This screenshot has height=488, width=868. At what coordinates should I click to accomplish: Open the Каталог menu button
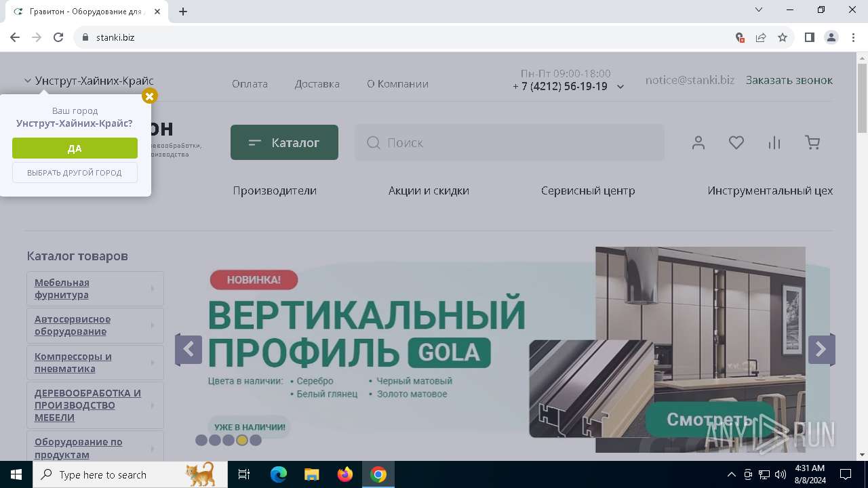tap(284, 142)
